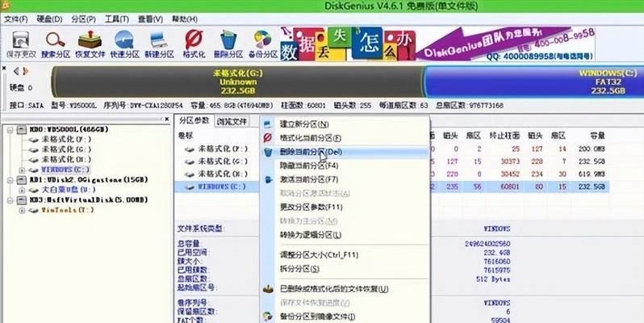Go to next disk with right arrow
The width and height of the screenshot is (644, 323).
[x=26, y=71]
